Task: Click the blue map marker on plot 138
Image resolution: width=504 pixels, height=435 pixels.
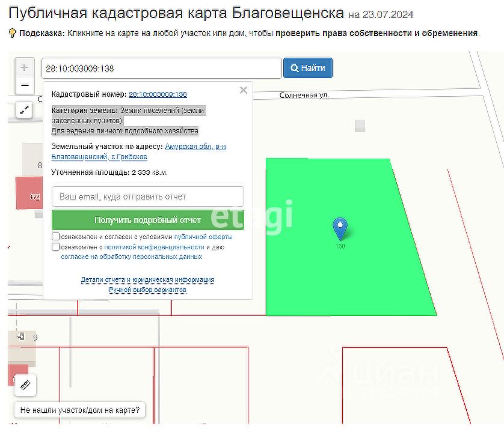Action: point(340,229)
